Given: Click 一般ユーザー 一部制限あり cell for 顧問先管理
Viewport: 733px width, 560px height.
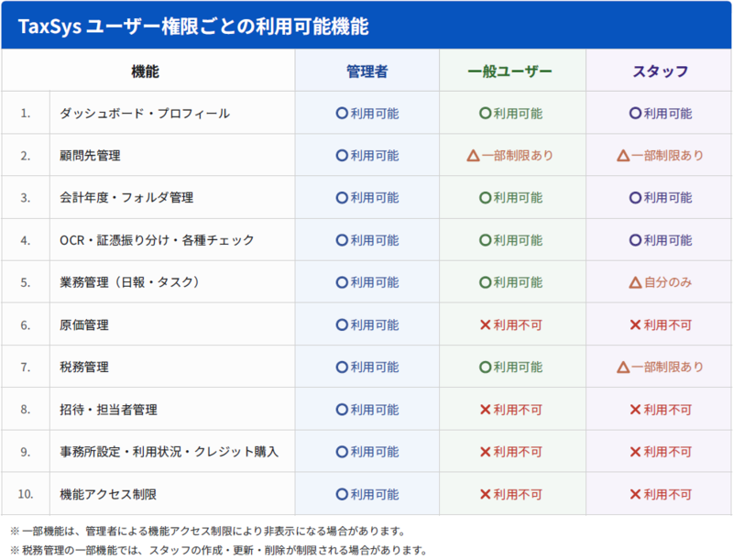Looking at the screenshot, I should click(510, 156).
